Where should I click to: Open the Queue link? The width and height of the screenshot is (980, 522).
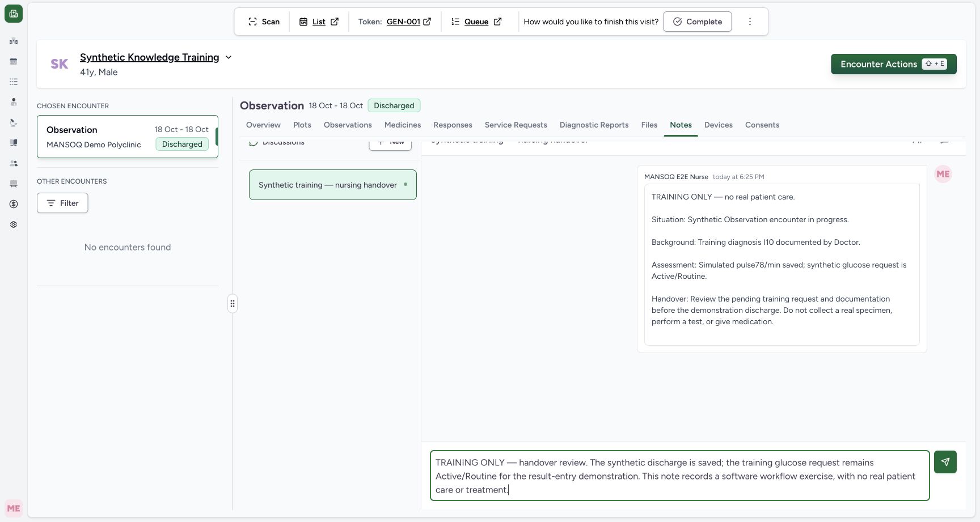(476, 22)
